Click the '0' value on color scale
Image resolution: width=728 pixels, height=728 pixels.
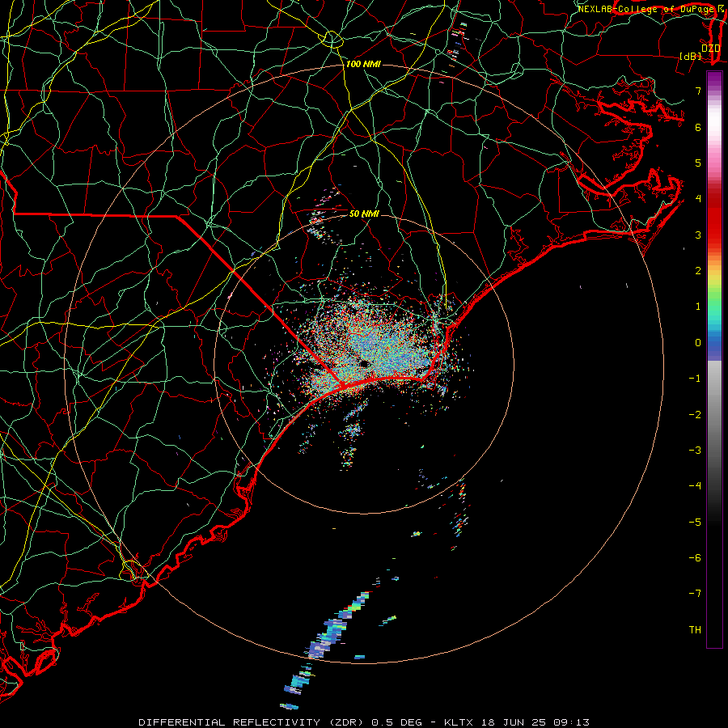coord(698,343)
